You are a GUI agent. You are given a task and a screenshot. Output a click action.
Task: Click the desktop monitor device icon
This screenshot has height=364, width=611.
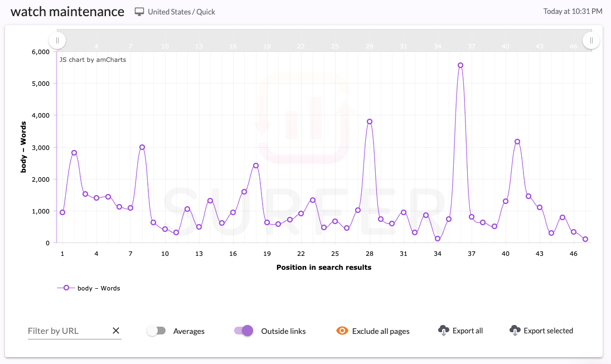pos(139,12)
